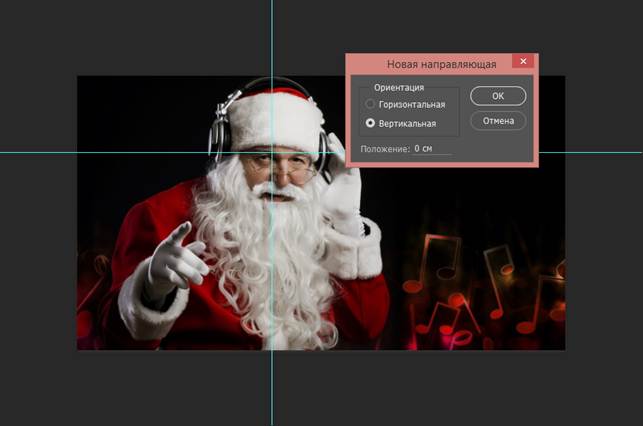643x426 pixels.
Task: Select the Горизонтальная orientation radio button
Action: (370, 104)
